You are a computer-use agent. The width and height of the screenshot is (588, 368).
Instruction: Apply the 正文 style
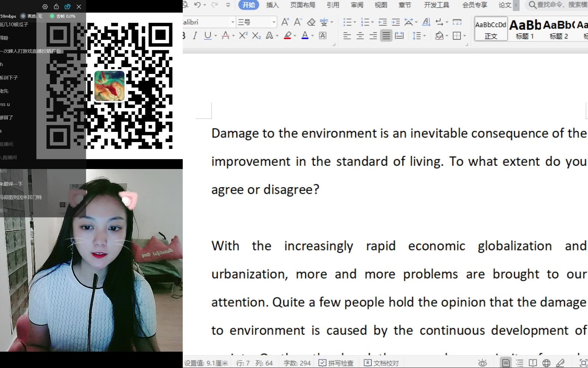click(491, 29)
